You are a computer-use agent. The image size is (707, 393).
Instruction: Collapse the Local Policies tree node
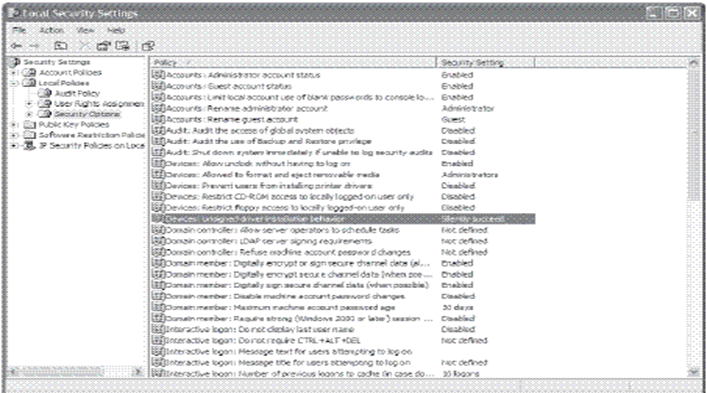click(14, 83)
